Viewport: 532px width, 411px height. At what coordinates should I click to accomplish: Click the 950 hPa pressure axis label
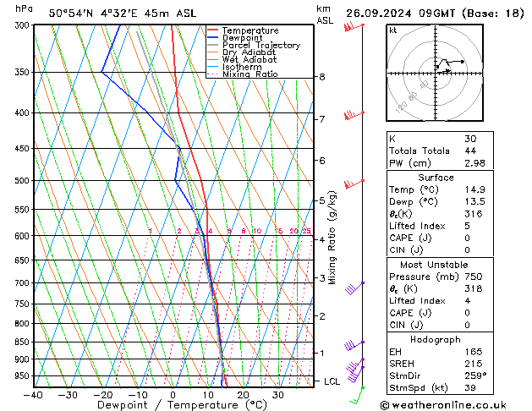tap(24, 376)
